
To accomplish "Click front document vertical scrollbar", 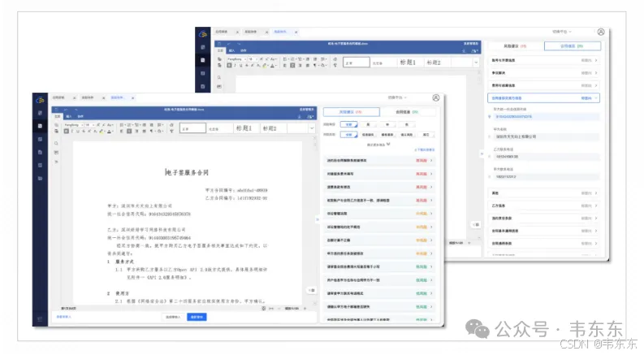I will coord(315,222).
